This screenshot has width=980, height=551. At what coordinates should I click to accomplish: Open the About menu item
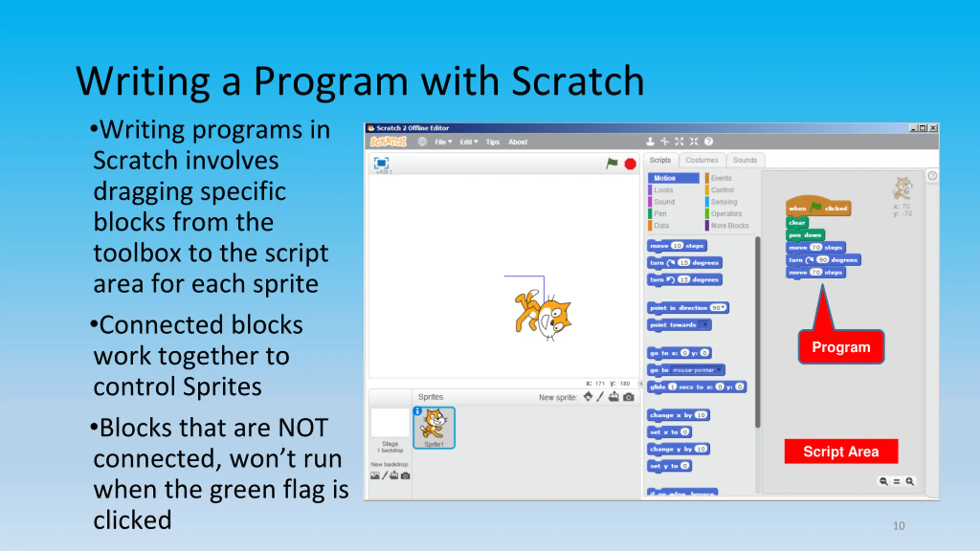[x=518, y=142]
